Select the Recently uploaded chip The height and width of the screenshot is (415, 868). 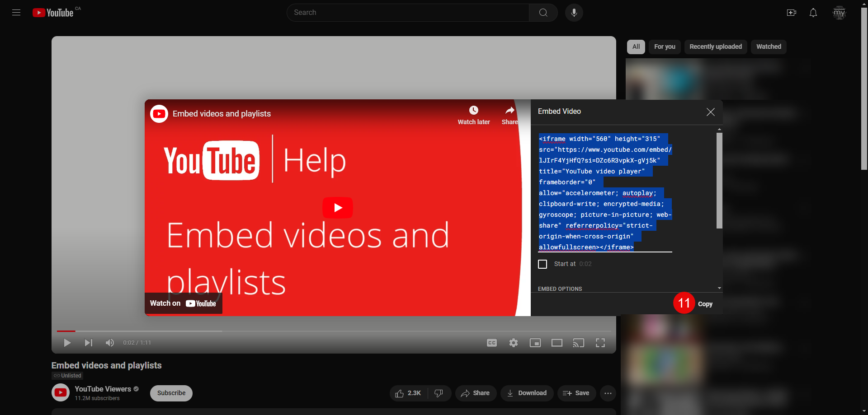[x=716, y=47]
